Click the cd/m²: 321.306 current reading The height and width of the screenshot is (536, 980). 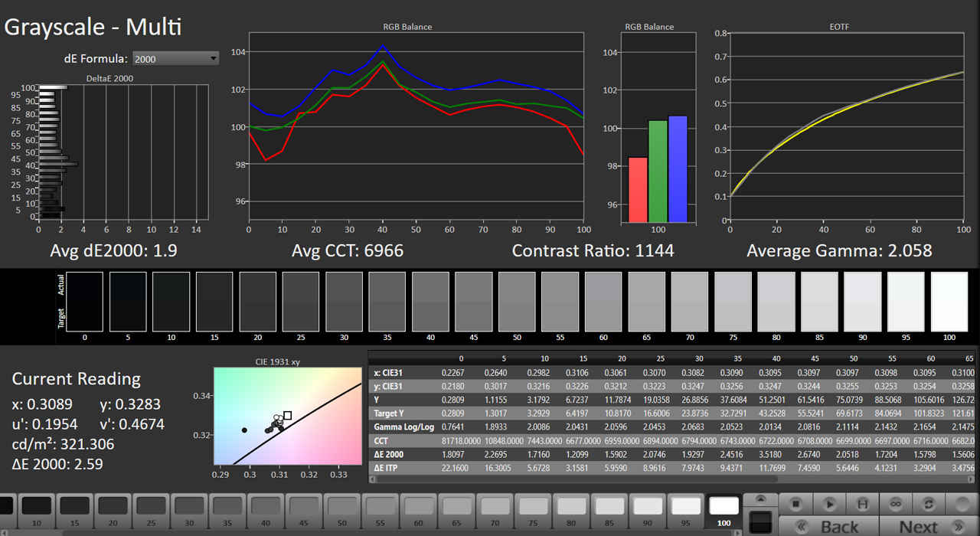63,444
